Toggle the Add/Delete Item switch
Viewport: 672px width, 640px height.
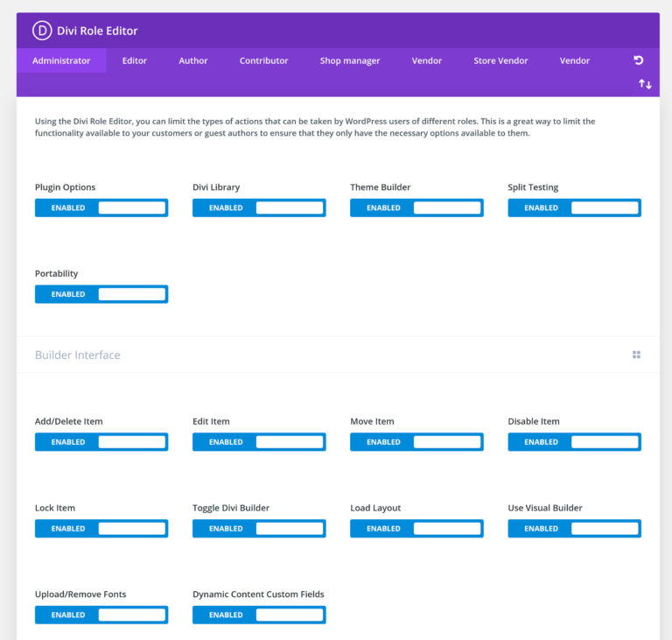click(101, 442)
